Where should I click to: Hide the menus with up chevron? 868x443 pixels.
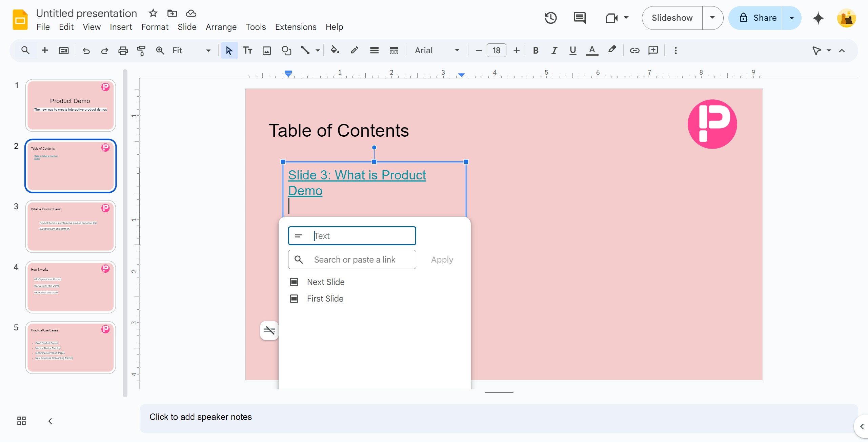tap(842, 51)
